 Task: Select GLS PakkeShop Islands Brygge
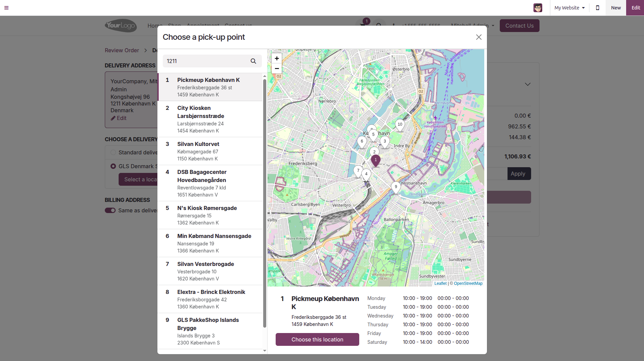click(x=210, y=331)
